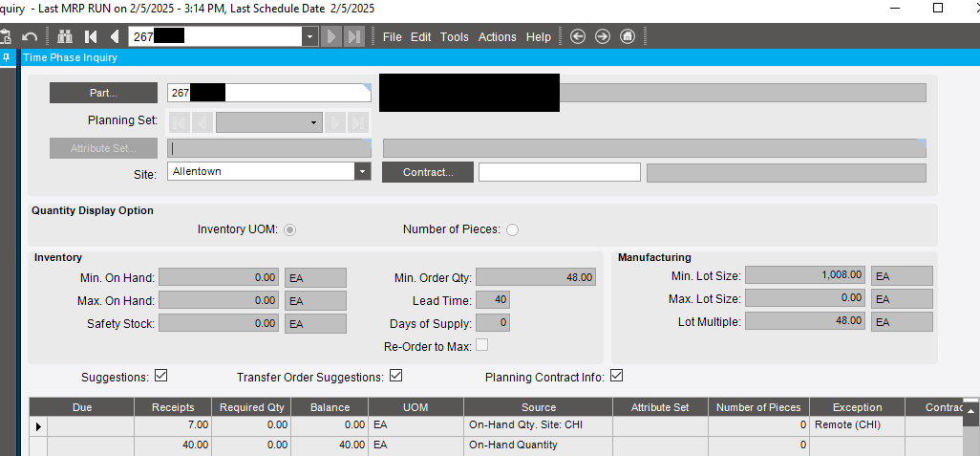
Task: Open the Edit menu
Action: (420, 37)
